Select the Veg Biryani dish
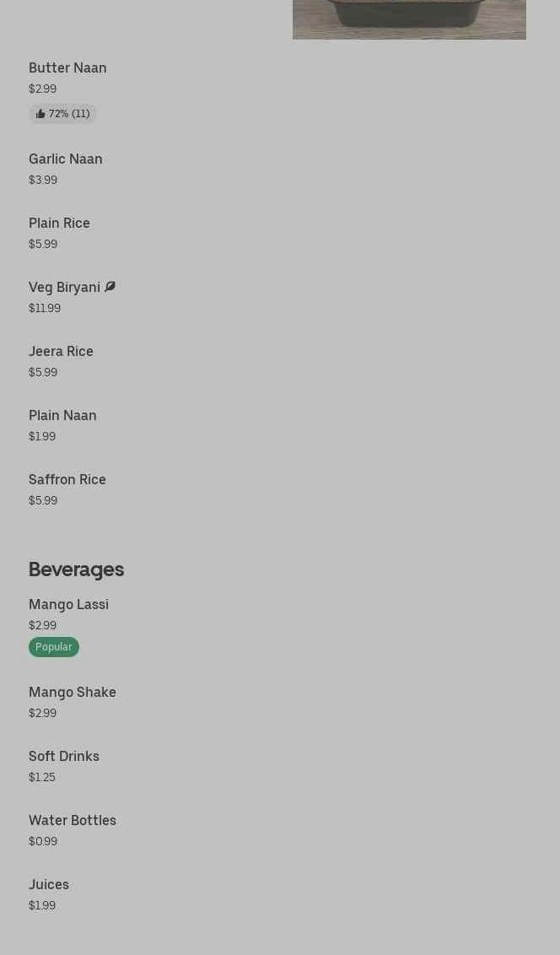Image resolution: width=560 pixels, height=955 pixels. point(64,287)
